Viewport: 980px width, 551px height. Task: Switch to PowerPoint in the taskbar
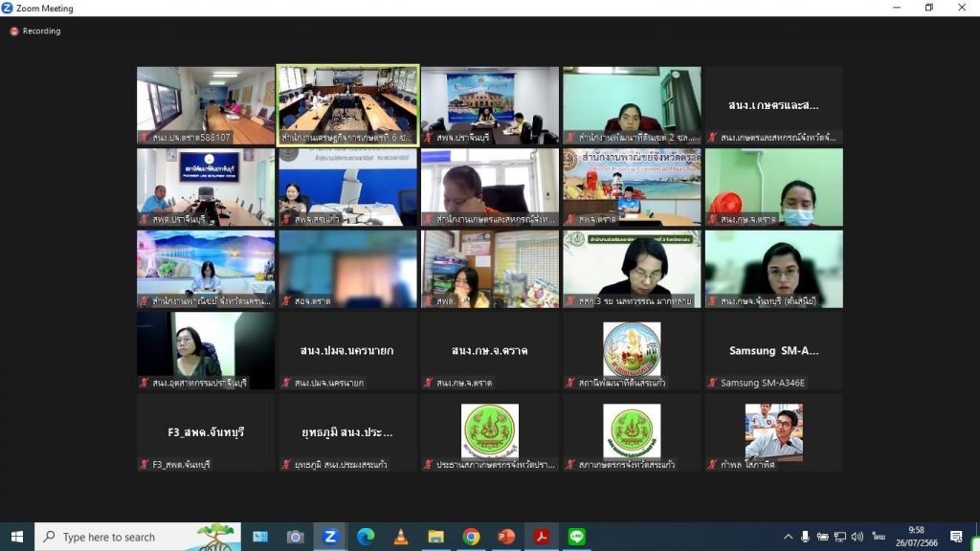tap(506, 537)
